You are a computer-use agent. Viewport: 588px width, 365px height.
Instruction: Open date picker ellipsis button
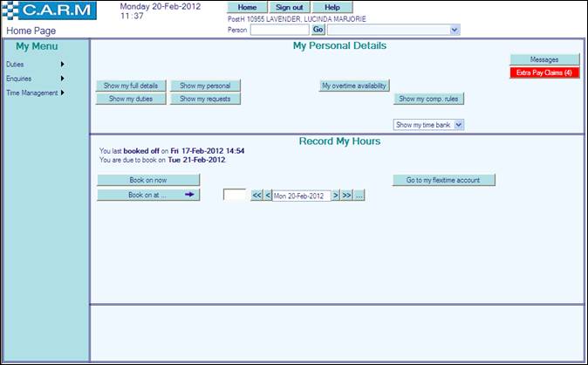359,196
